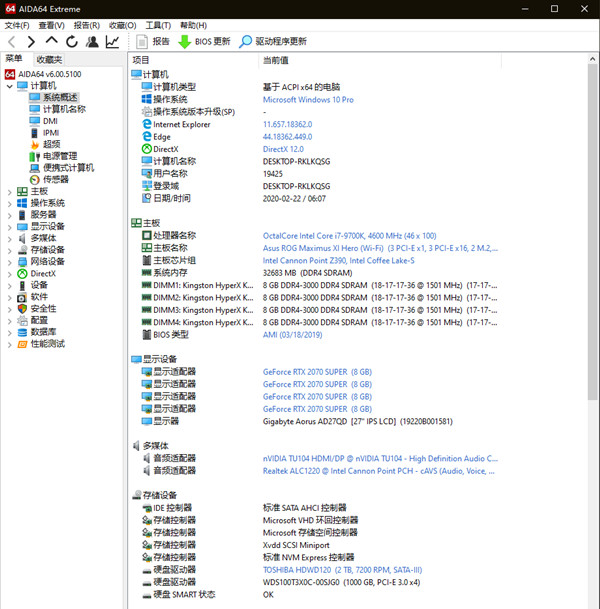Open the 超频 flame icon item
600x609 pixels.
pos(35,145)
